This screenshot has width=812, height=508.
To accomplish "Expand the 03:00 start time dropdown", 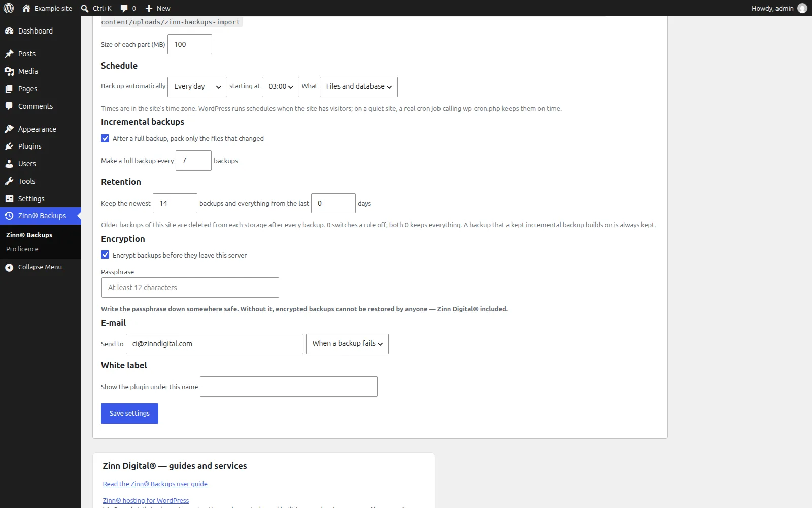I will 281,87.
